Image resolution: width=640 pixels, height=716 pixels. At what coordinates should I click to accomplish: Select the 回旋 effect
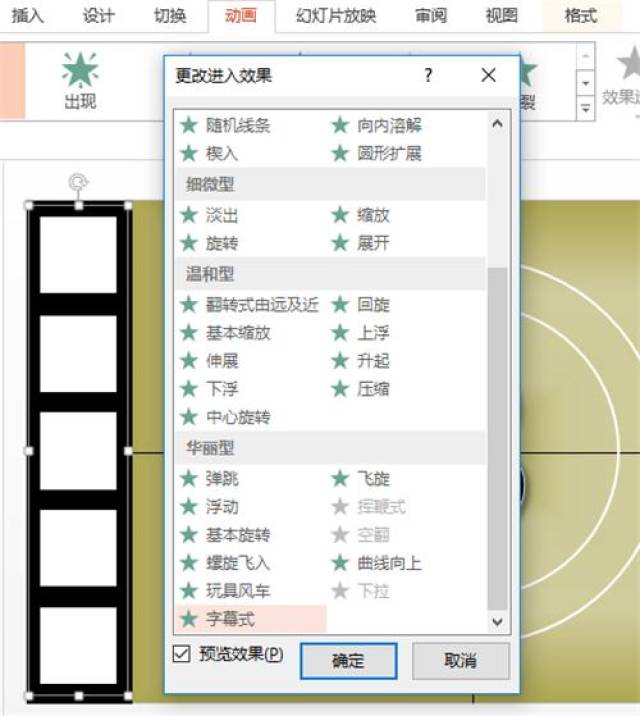coord(361,305)
